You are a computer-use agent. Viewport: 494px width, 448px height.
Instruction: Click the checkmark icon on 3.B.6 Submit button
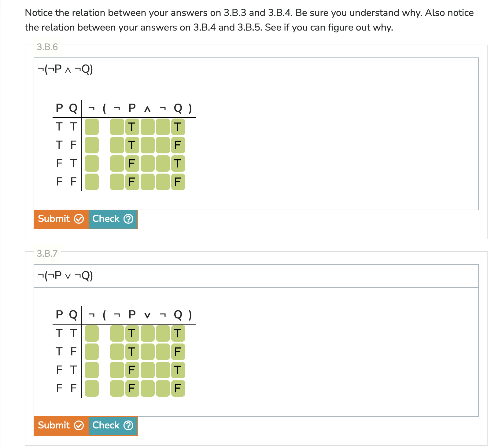click(79, 219)
